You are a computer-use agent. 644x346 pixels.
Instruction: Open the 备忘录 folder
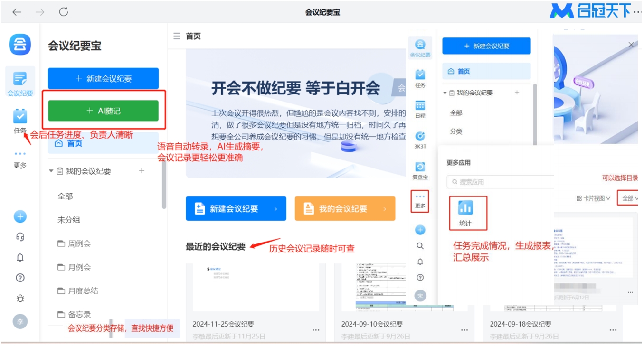(74, 314)
